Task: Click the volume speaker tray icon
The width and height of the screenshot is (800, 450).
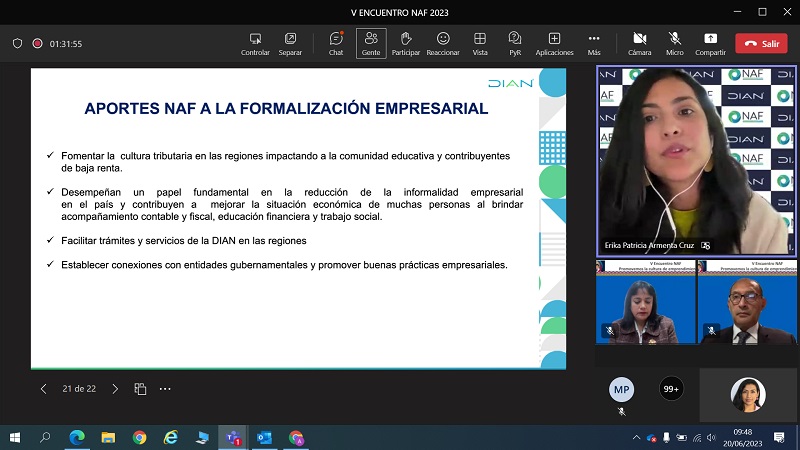Action: pos(711,438)
